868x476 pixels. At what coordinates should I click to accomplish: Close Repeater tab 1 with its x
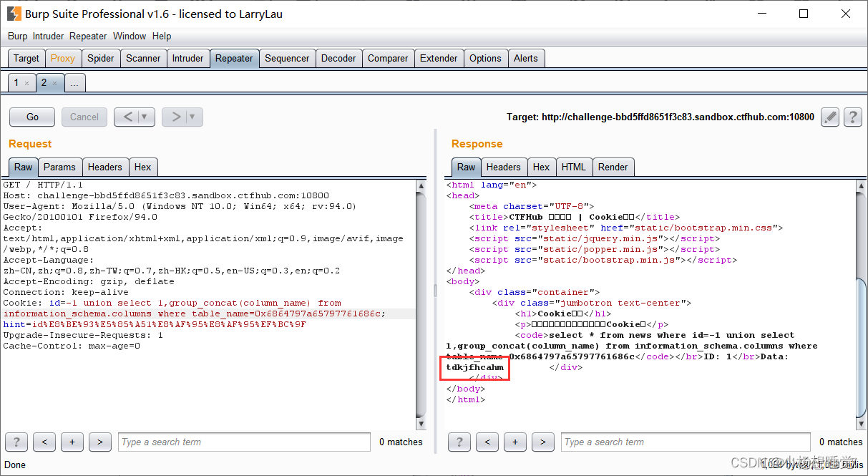point(26,83)
